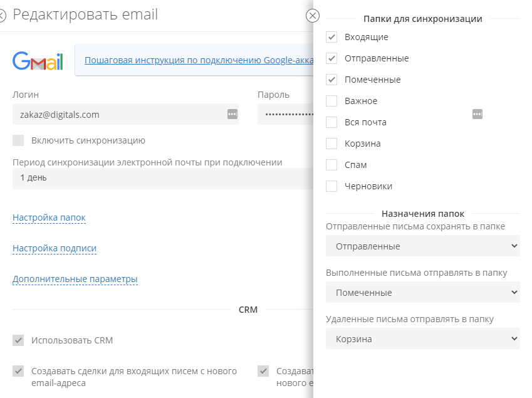Uncheck the Входящие folder checkbox

pyautogui.click(x=332, y=37)
